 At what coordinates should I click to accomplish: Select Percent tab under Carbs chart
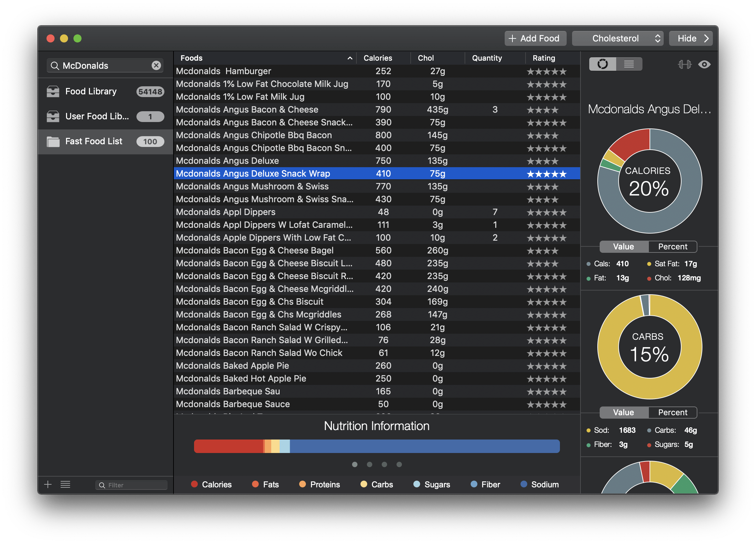pos(673,413)
